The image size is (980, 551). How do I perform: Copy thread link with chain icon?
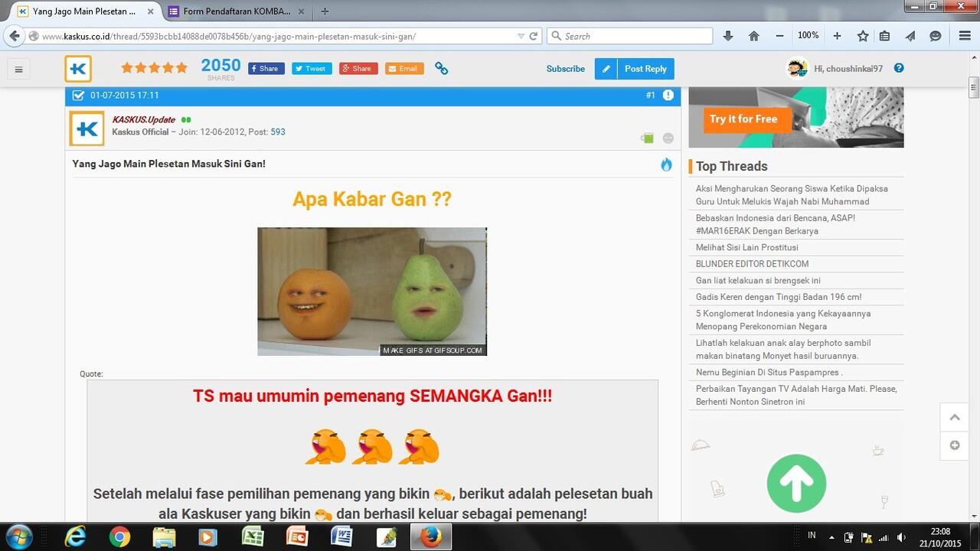coord(442,68)
